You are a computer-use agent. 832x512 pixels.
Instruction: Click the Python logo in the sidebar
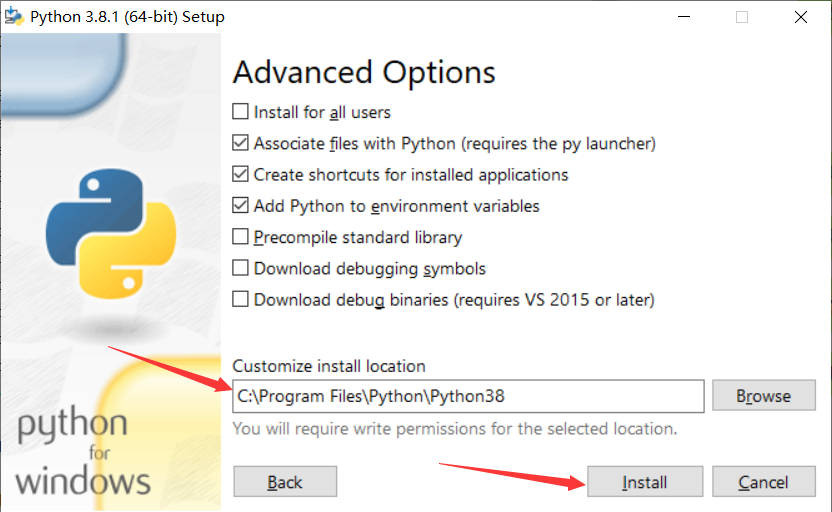point(111,233)
